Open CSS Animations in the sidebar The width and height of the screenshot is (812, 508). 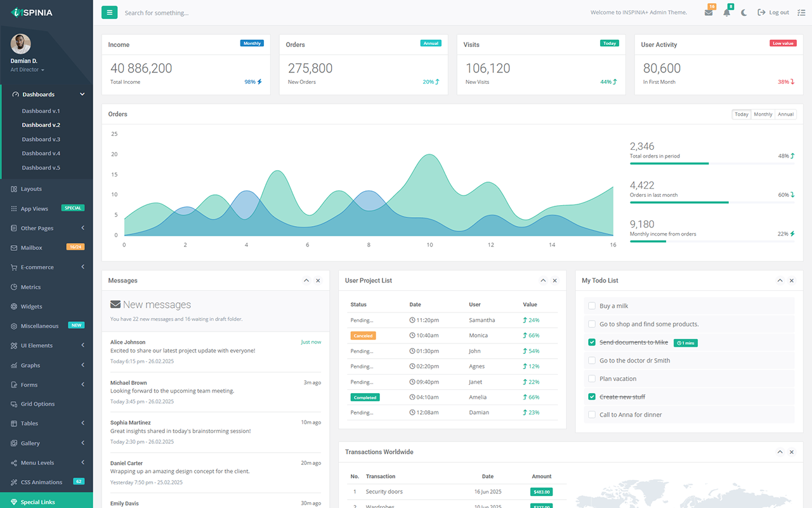pyautogui.click(x=46, y=482)
